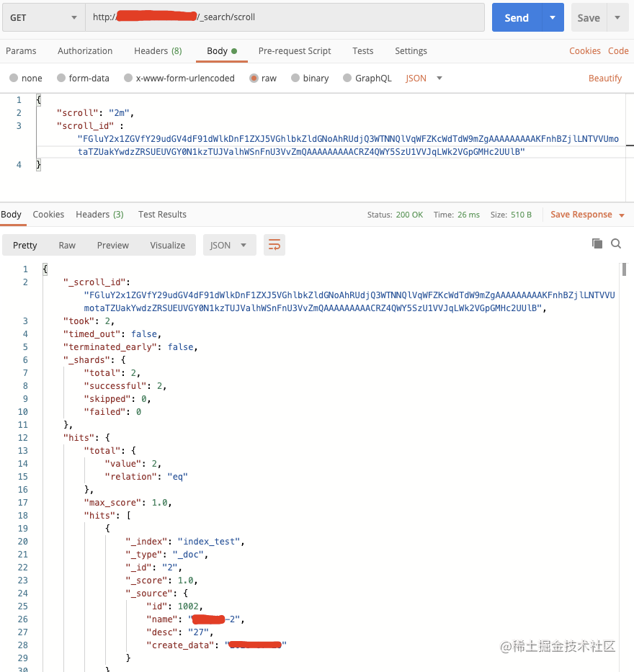Screen dimensions: 634x672
Task: Open the Settings tab
Action: point(411,51)
